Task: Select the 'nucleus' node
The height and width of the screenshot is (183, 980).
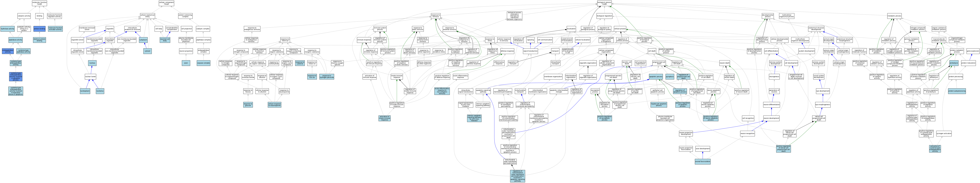Action: point(92,63)
